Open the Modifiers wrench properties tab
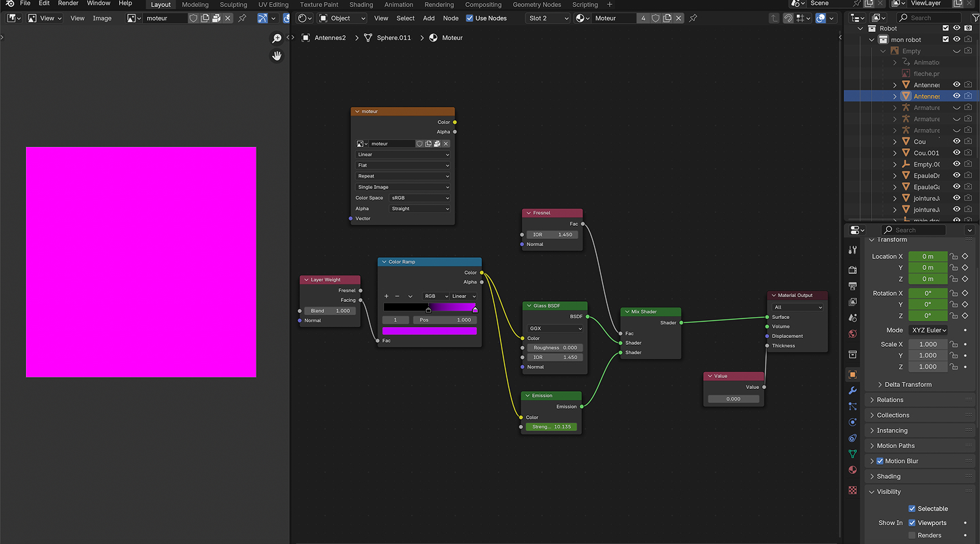Screen dimensions: 980x544 [853, 390]
